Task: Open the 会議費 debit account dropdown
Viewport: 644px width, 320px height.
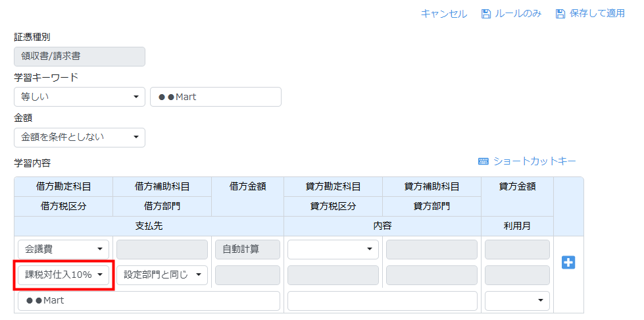Action: (63, 250)
